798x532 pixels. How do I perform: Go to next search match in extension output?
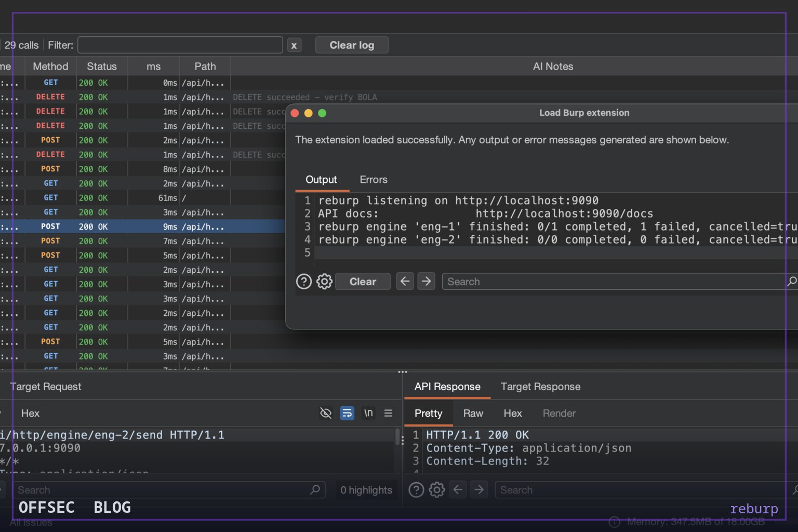tap(427, 281)
